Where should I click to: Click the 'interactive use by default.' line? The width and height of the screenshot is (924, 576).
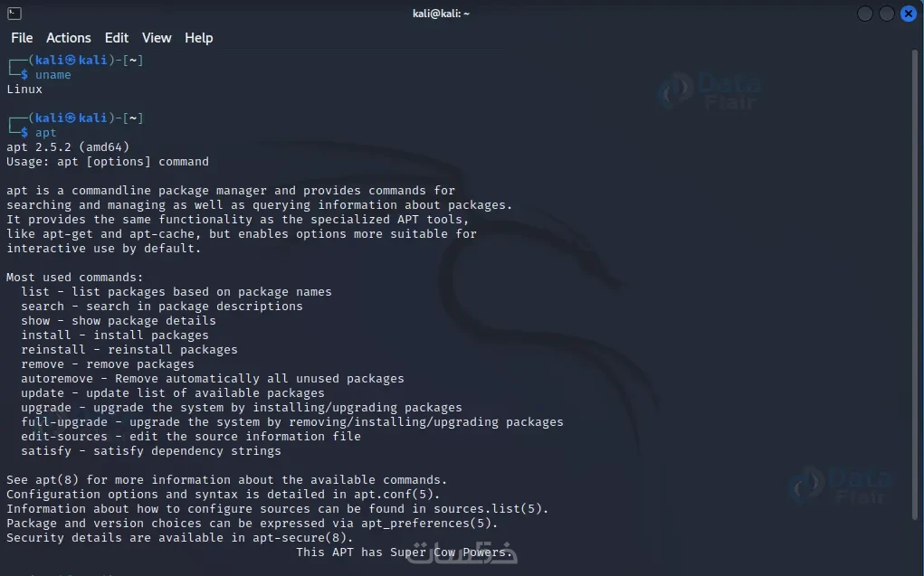point(104,248)
